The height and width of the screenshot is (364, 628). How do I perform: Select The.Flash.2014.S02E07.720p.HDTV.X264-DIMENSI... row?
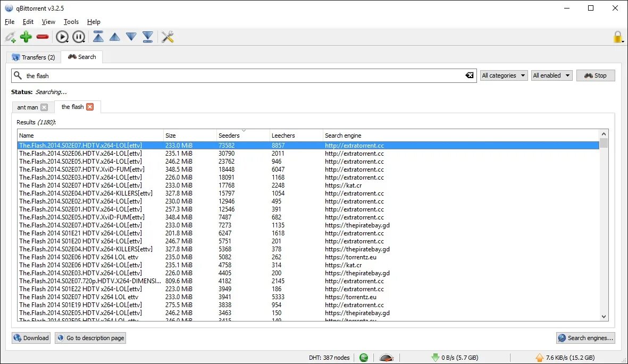pos(308,281)
